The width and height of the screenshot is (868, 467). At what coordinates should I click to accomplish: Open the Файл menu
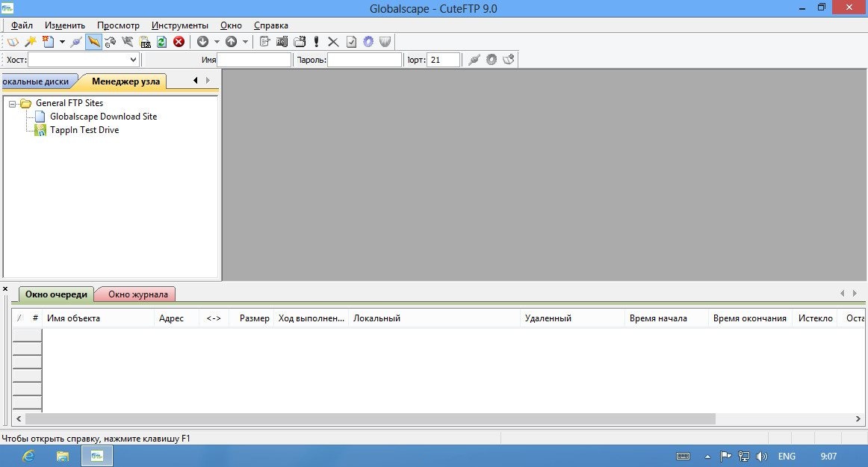pyautogui.click(x=22, y=25)
